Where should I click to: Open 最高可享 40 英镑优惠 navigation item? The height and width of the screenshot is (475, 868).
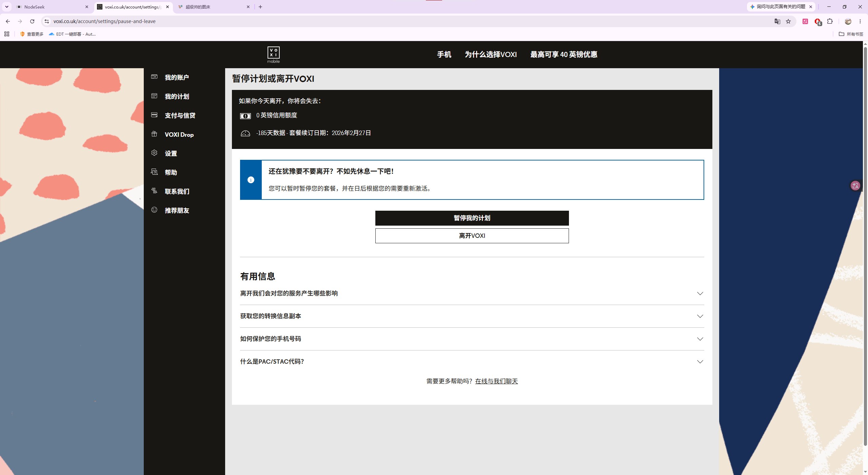[564, 54]
